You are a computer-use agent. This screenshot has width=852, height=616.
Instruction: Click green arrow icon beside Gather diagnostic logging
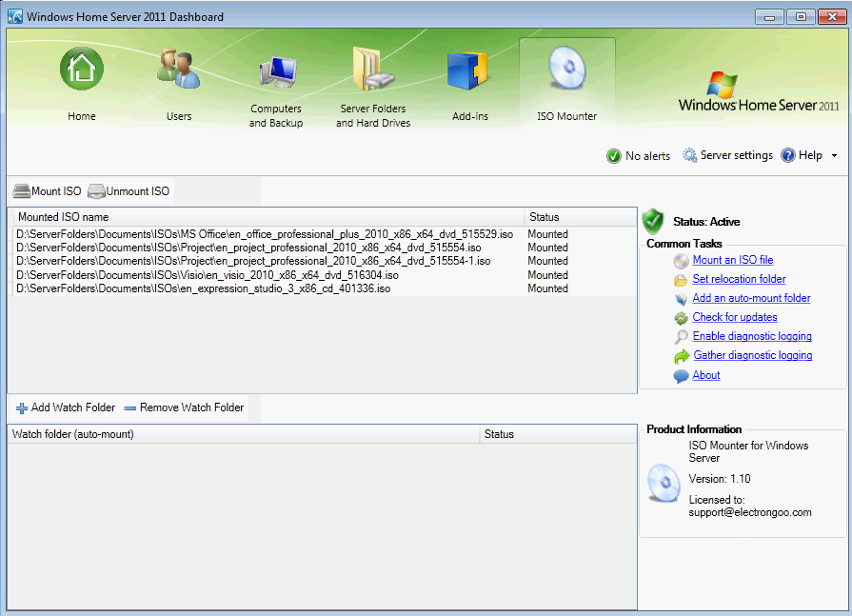[682, 357]
